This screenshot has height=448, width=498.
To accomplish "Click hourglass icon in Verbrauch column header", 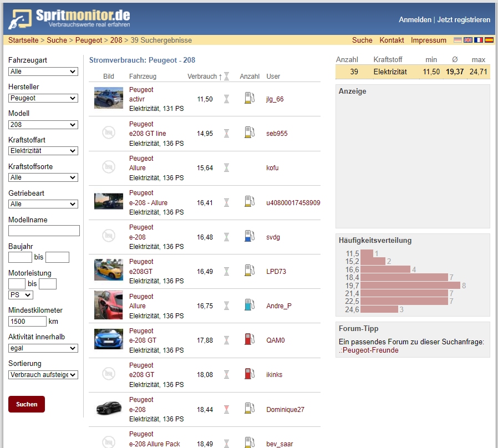I will [226, 76].
